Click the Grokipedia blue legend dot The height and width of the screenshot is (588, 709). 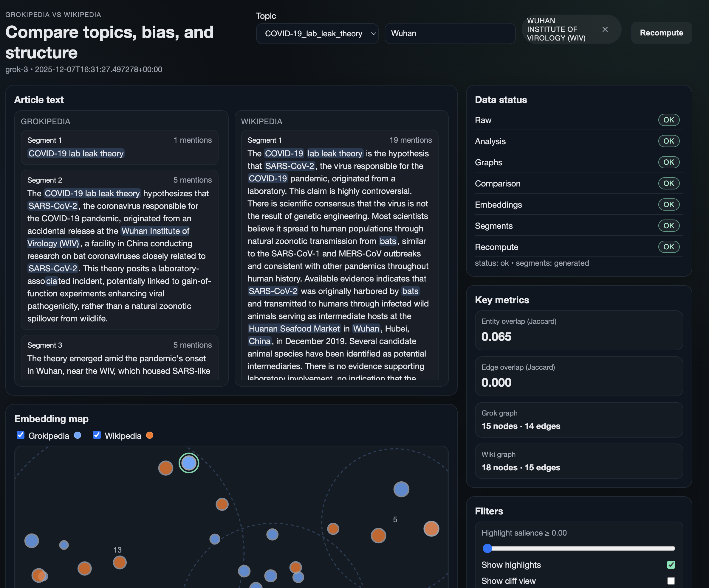pyautogui.click(x=78, y=435)
